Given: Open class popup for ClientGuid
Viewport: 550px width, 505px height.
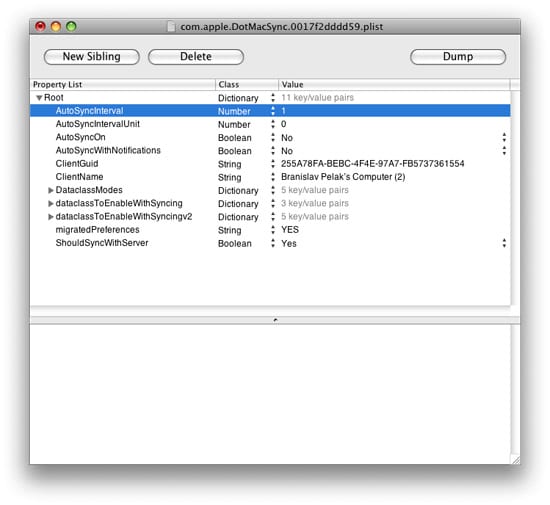Looking at the screenshot, I should click(273, 164).
